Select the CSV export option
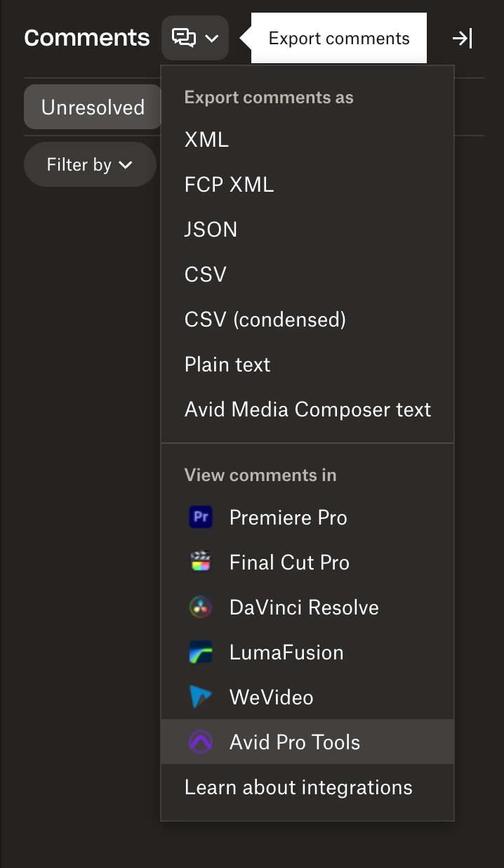Screen dimensions: 504x868 point(206,275)
